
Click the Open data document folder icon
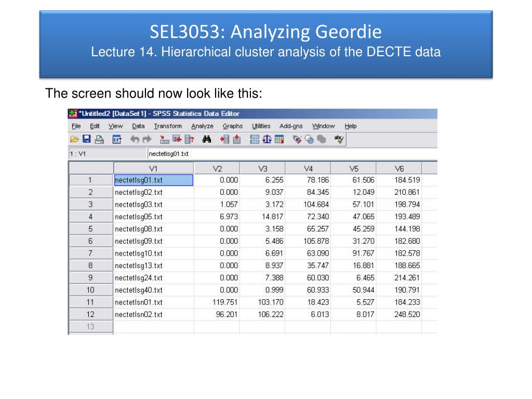(x=74, y=139)
